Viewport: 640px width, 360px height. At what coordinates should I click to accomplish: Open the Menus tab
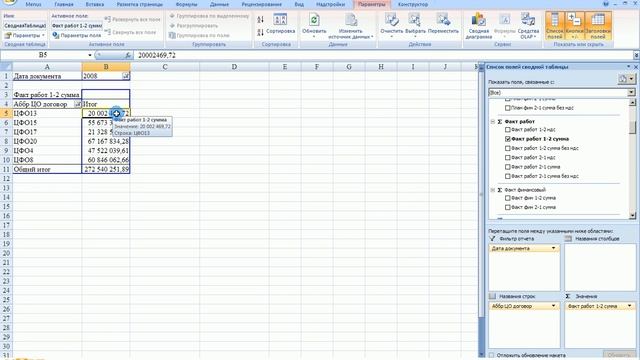33,4
